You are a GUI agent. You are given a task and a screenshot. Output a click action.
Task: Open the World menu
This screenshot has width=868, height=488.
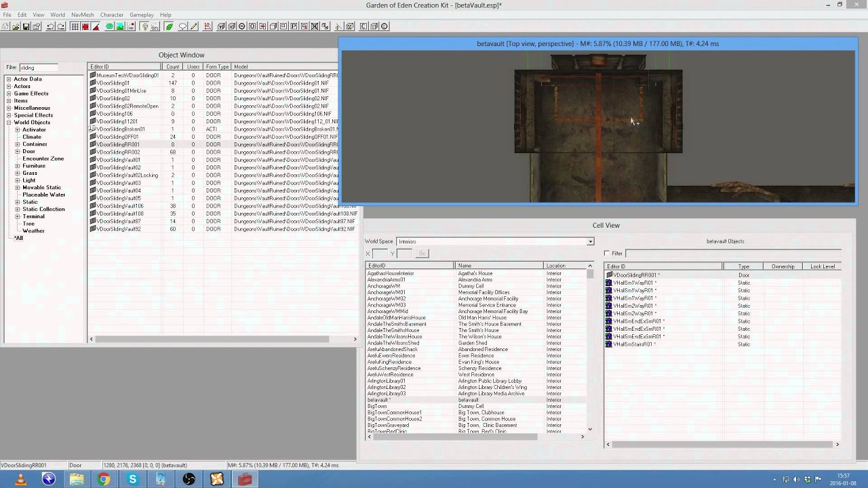[x=58, y=14]
